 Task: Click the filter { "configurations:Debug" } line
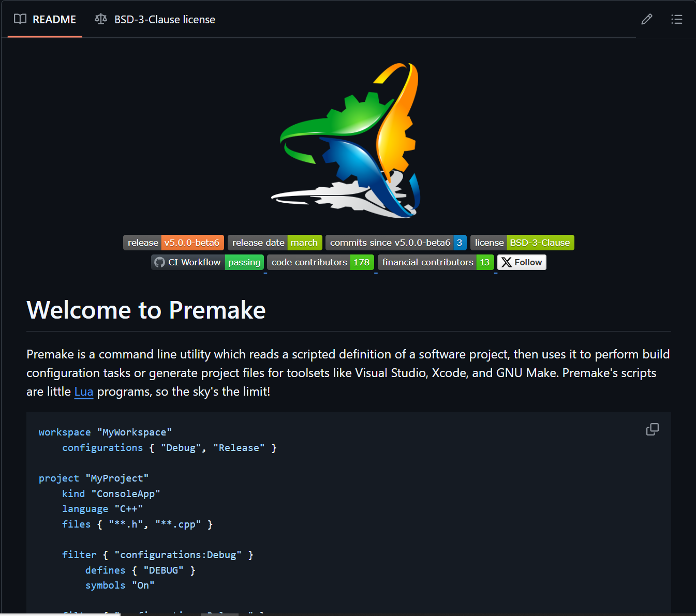coord(158,555)
